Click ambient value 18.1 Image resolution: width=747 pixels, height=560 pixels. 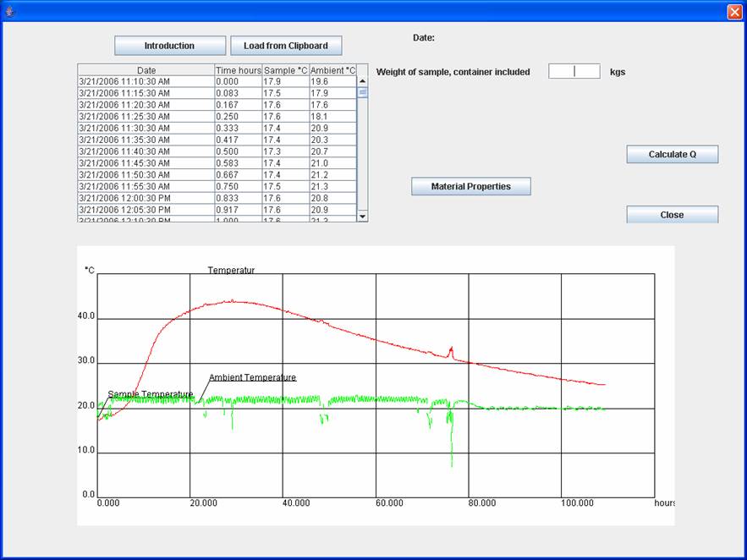pyautogui.click(x=332, y=116)
